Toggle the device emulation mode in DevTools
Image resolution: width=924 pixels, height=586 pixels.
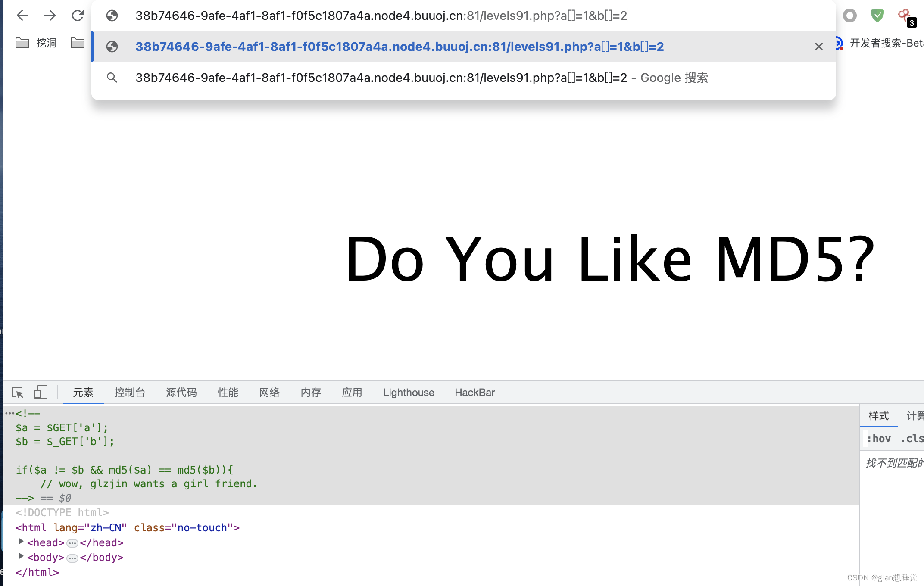pyautogui.click(x=41, y=393)
